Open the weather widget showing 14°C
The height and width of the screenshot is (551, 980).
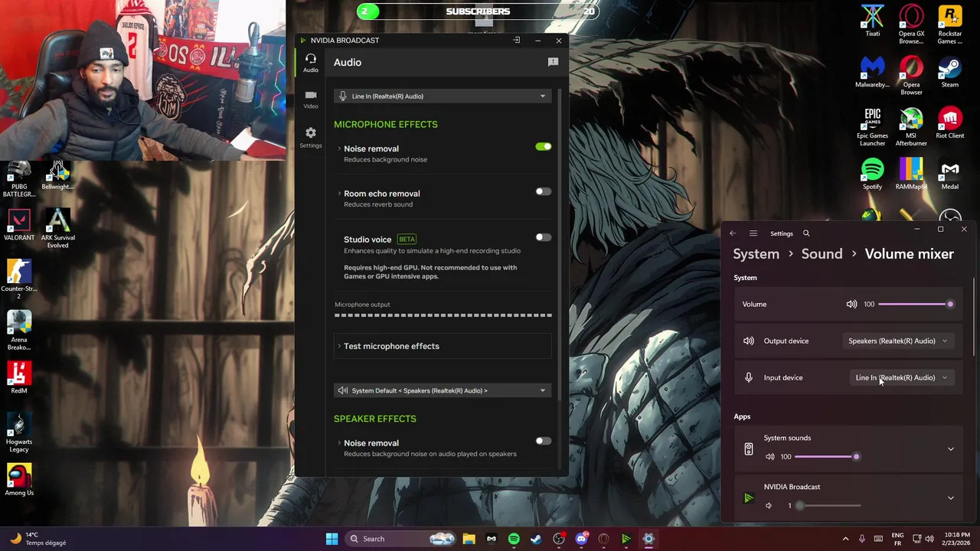38,539
